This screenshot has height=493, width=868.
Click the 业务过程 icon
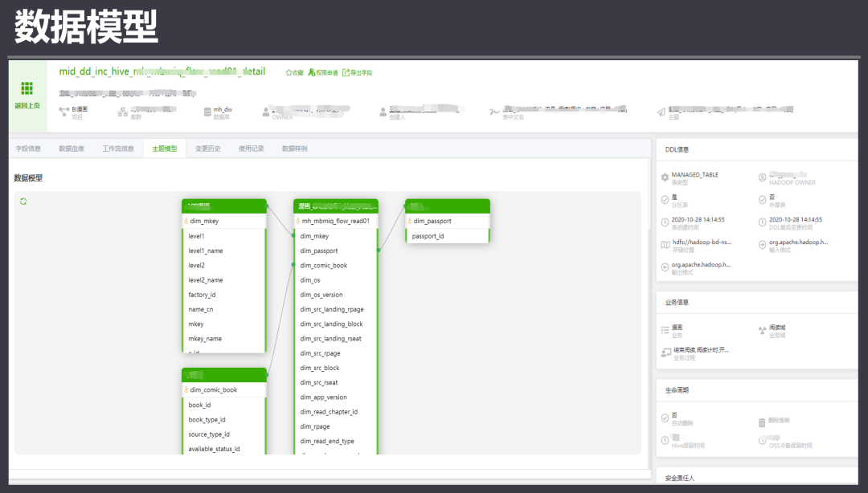click(x=666, y=352)
